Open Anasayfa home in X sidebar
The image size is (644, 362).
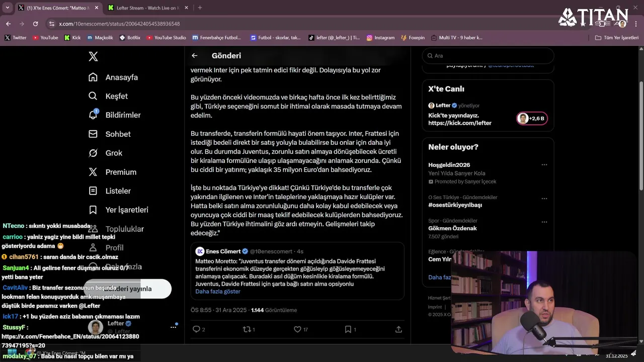(113, 77)
